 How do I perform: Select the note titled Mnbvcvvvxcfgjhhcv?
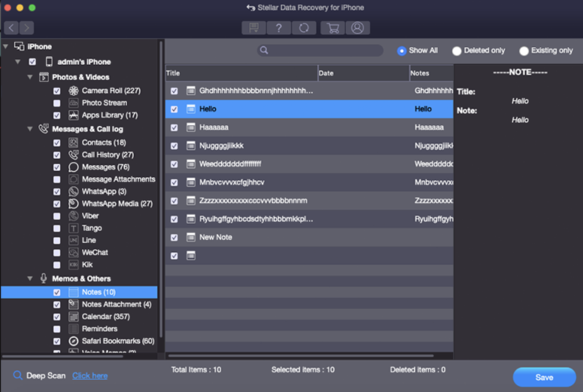coord(309,182)
